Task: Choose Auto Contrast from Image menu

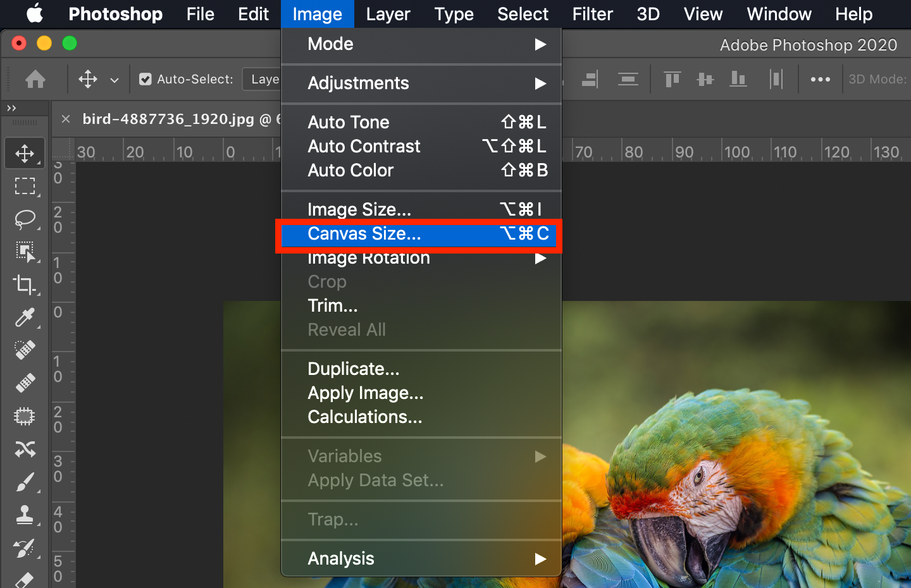Action: coord(421,146)
